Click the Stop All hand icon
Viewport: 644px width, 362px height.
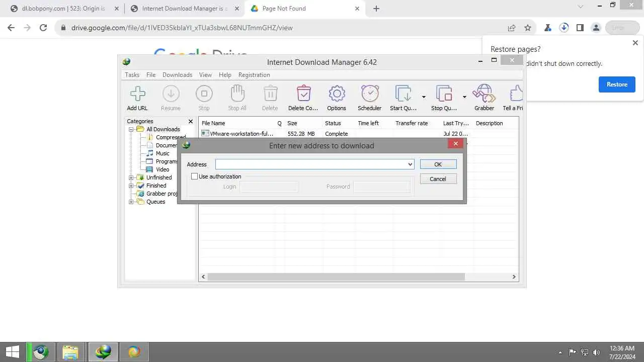237,94
